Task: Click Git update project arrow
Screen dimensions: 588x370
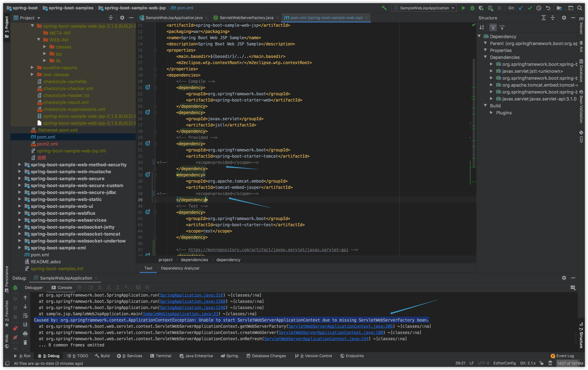Action: (x=521, y=8)
